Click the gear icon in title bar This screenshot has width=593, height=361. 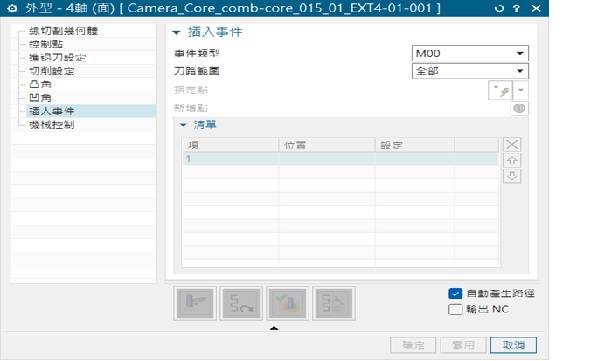click(x=12, y=8)
